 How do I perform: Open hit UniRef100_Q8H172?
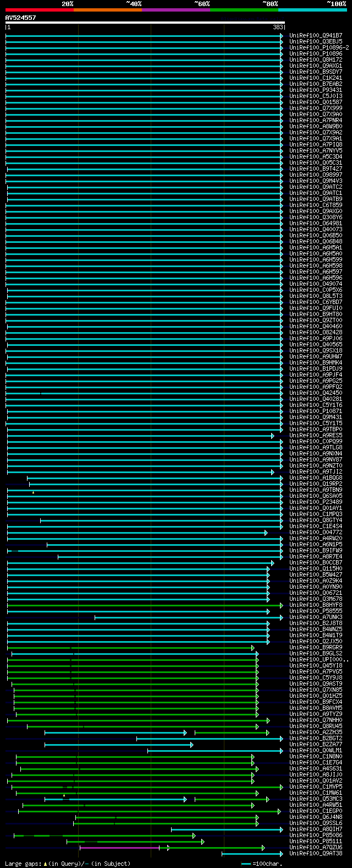[x=316, y=59]
